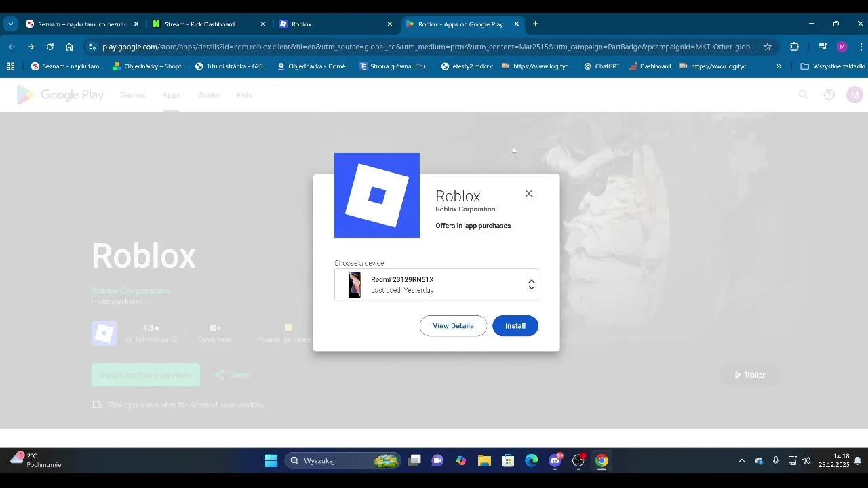Expand the Redmi 23129RN51X device dropdown
This screenshot has width=868, height=488.
(436, 284)
